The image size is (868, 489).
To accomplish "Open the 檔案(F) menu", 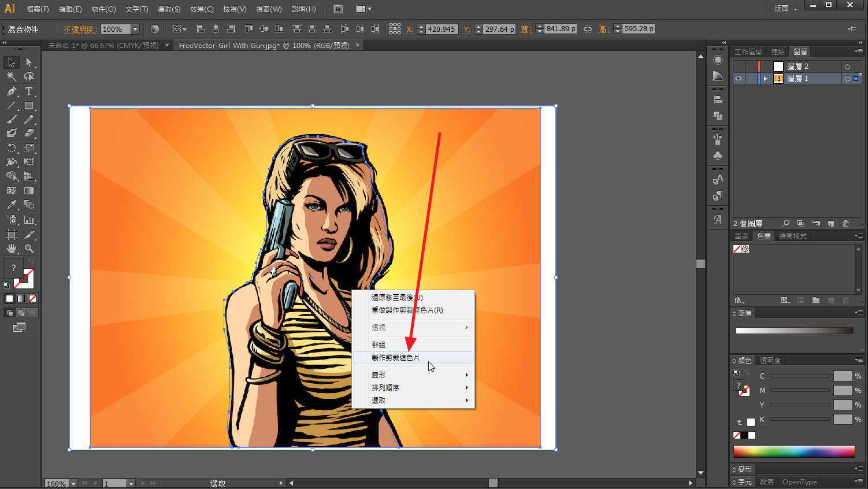I will pyautogui.click(x=38, y=9).
